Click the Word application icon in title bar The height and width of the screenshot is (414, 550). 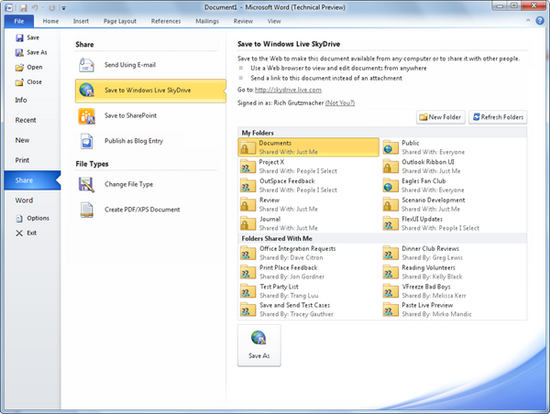[x=9, y=7]
